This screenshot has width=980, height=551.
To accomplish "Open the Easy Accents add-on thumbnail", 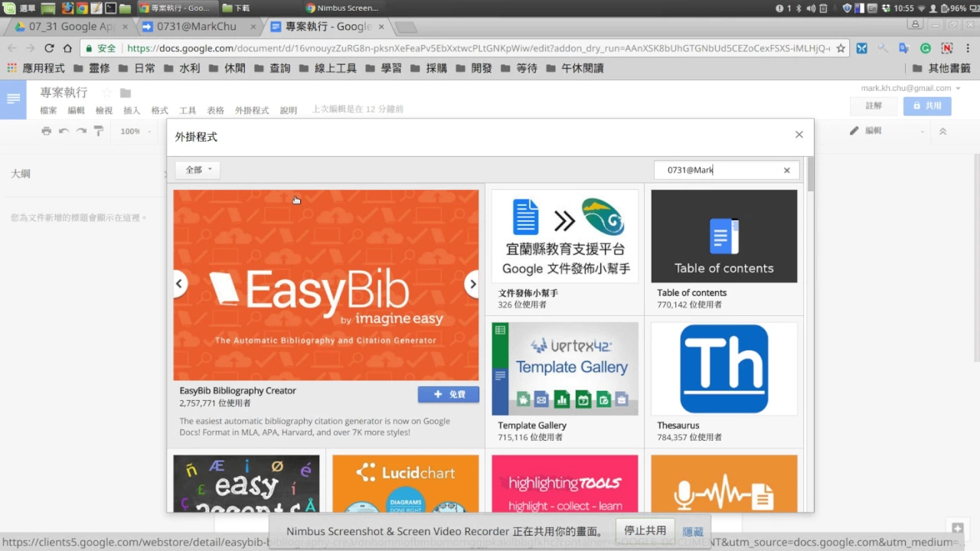I will click(246, 484).
